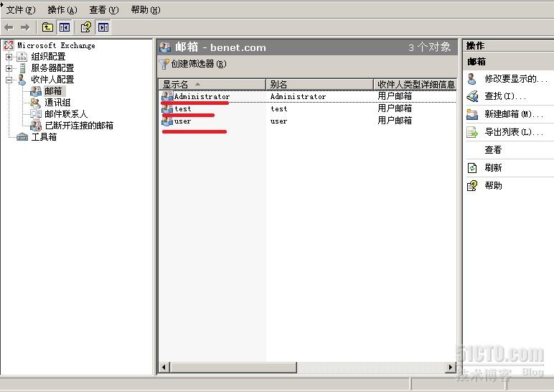Click 新建邮箱(M)... action
Image resolution: width=554 pixels, height=392 pixels.
click(x=514, y=114)
